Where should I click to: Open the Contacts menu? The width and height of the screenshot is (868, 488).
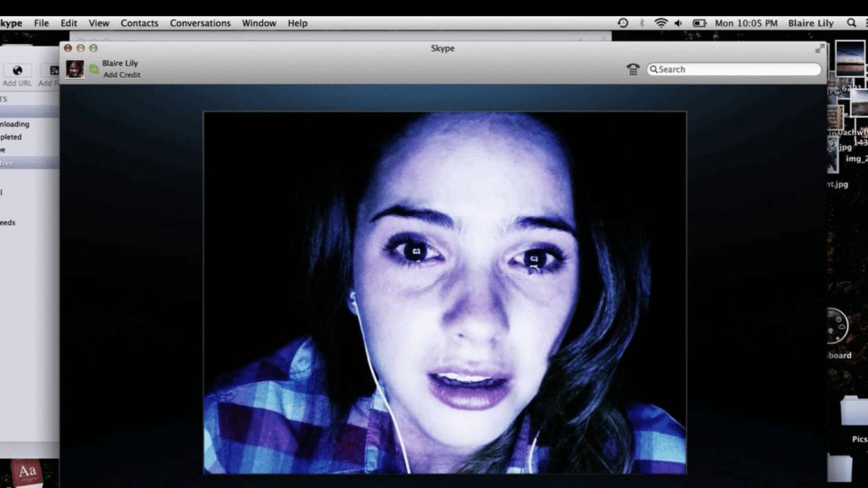click(x=139, y=23)
